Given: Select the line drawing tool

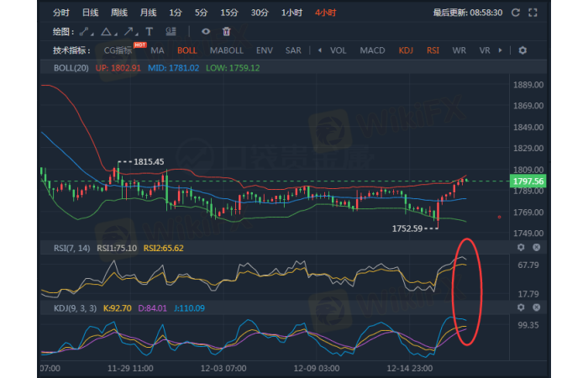Looking at the screenshot, I should 81,32.
